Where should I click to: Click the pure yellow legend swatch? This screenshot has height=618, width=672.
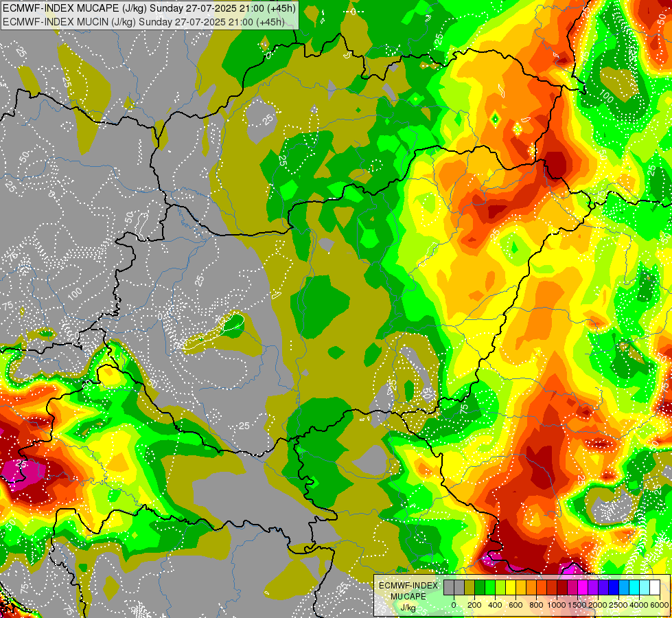511,587
